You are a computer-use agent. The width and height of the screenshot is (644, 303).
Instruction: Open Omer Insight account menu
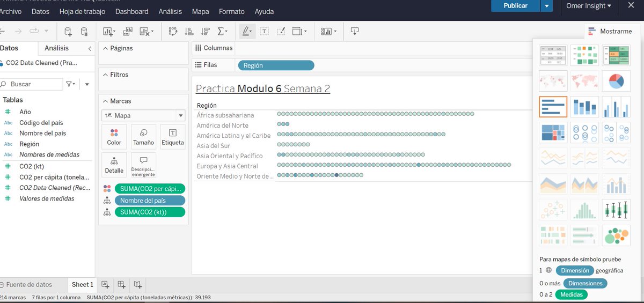[x=589, y=6]
